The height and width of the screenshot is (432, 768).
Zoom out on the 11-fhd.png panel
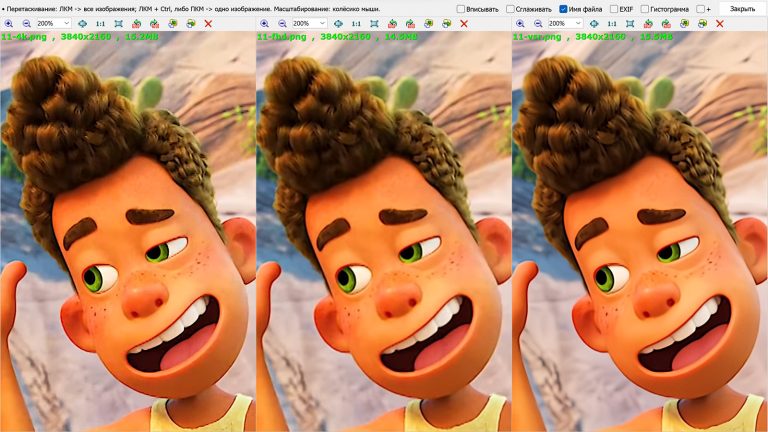(x=282, y=24)
